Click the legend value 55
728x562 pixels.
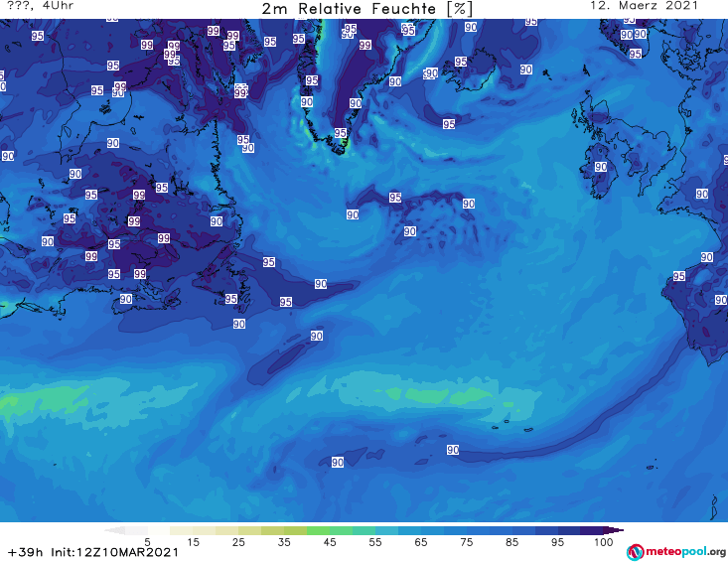[375, 542]
